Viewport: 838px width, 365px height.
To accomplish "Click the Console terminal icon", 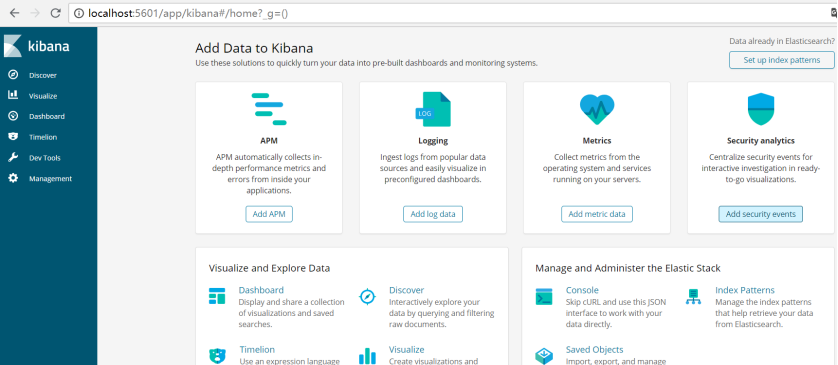I will (544, 296).
